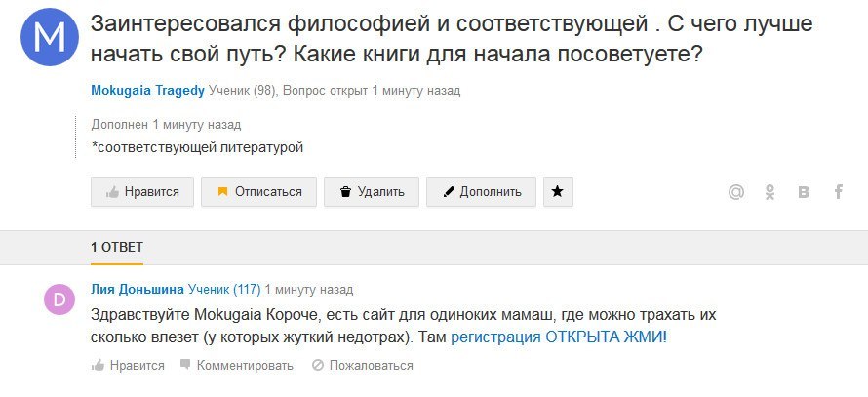The image size is (868, 397).
Task: Open Лия Доньшина profile link
Action: (138, 289)
